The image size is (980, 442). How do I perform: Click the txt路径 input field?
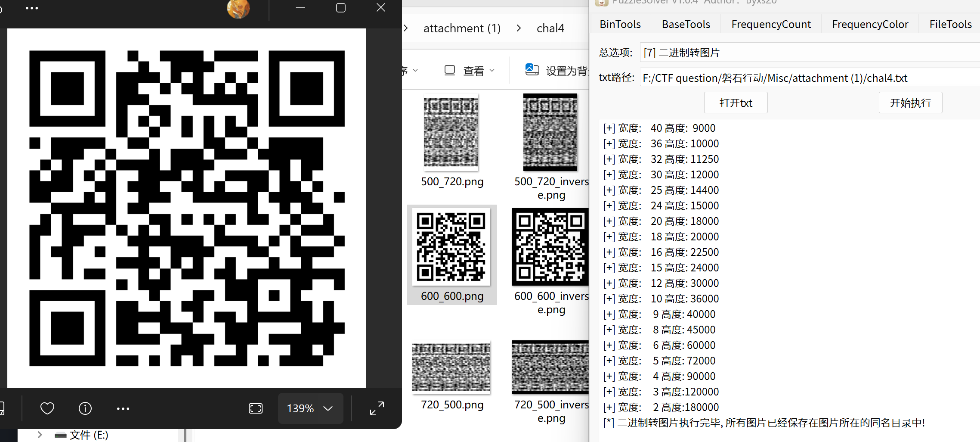pyautogui.click(x=810, y=78)
